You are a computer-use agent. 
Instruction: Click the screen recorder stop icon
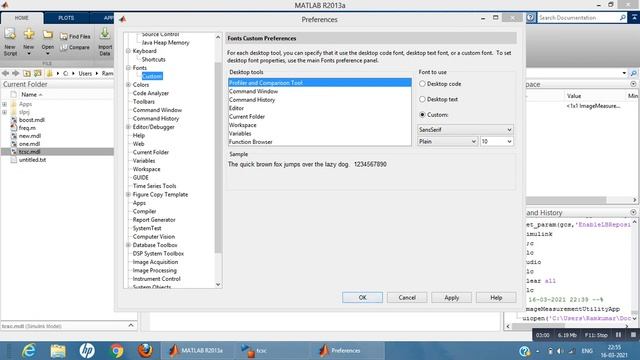pos(633,335)
